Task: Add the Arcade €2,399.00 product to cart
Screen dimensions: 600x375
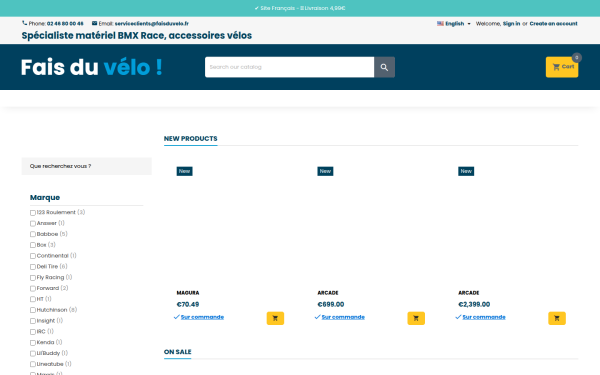Action: click(557, 318)
